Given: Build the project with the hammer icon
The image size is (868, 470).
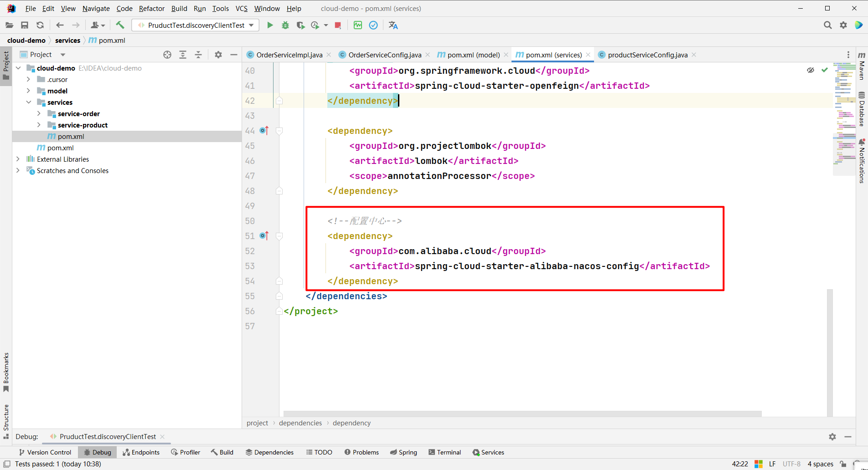Looking at the screenshot, I should pyautogui.click(x=120, y=25).
